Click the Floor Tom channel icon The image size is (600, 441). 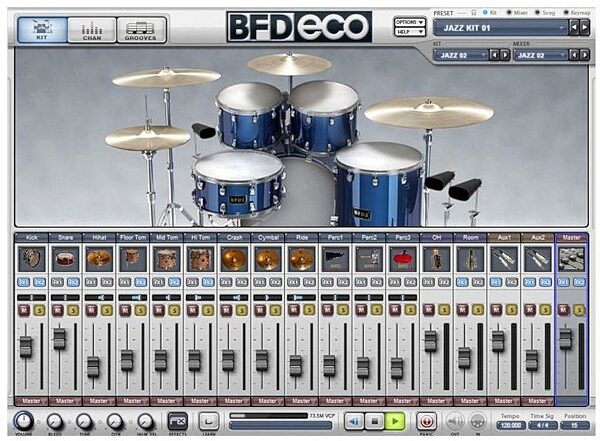pos(132,259)
